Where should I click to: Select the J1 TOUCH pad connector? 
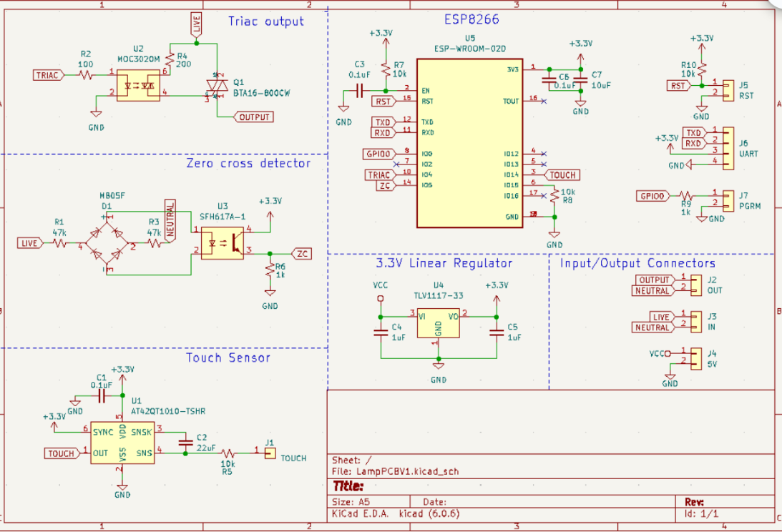tap(270, 452)
